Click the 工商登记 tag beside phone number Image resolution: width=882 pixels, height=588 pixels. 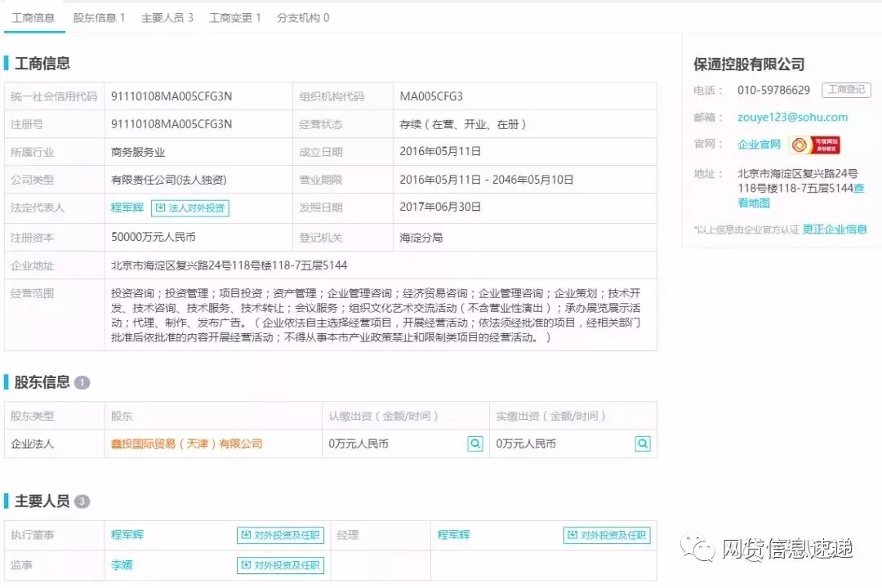point(846,90)
